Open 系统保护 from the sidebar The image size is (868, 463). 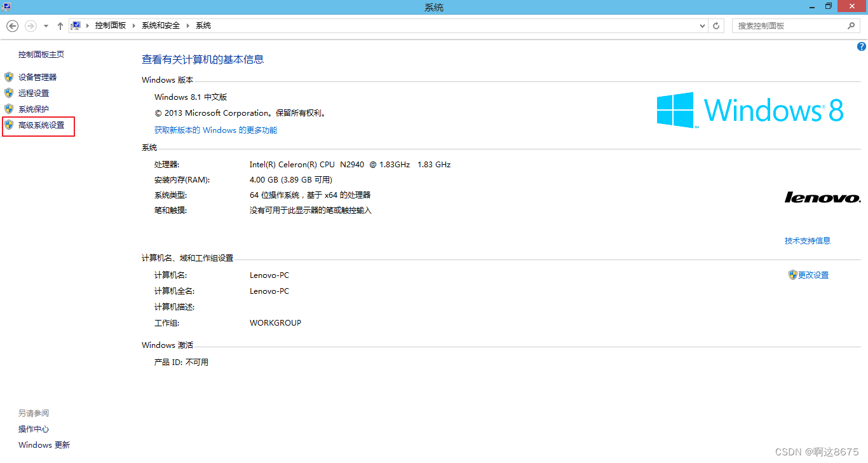pos(34,109)
